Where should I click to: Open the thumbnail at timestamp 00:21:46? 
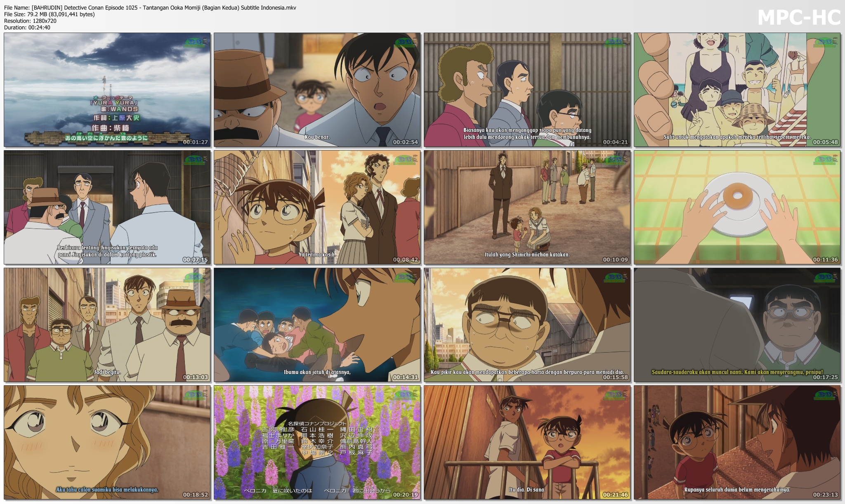[527, 442]
